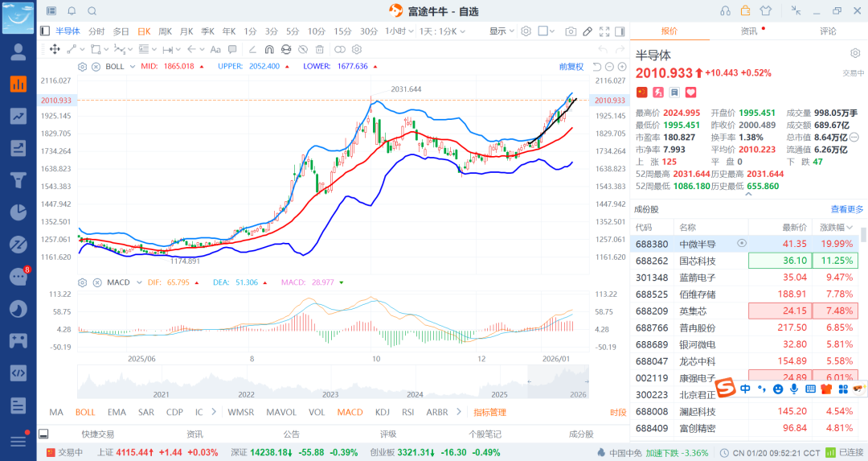The height and width of the screenshot is (461, 868).
Task: Open 指标管理 indicator management
Action: tap(489, 412)
